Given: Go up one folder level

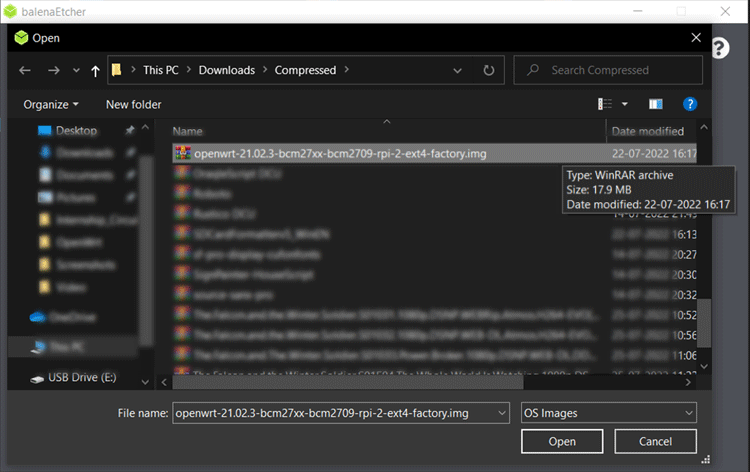Looking at the screenshot, I should coord(95,71).
